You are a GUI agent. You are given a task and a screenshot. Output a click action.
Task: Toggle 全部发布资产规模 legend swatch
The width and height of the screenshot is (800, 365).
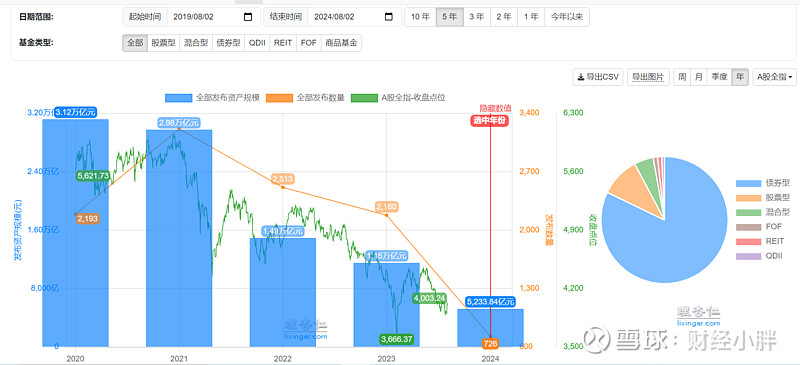[179, 98]
